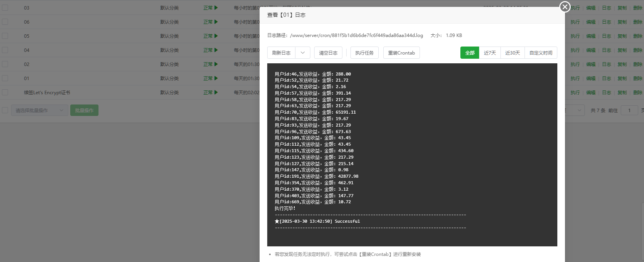
Task: Click 日志 in the Let's Encrypt row
Action: tap(607, 92)
